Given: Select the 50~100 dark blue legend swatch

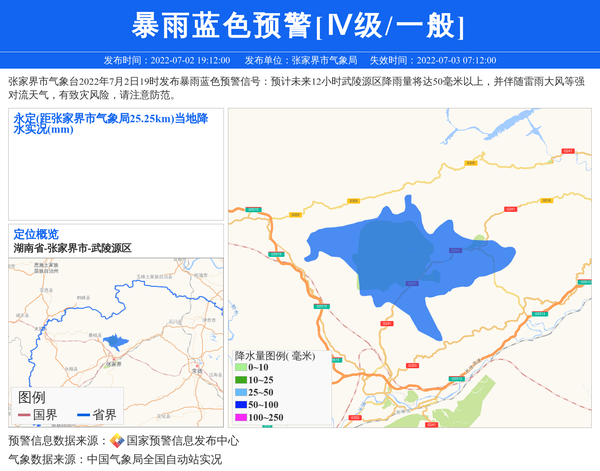Looking at the screenshot, I should coord(240,405).
